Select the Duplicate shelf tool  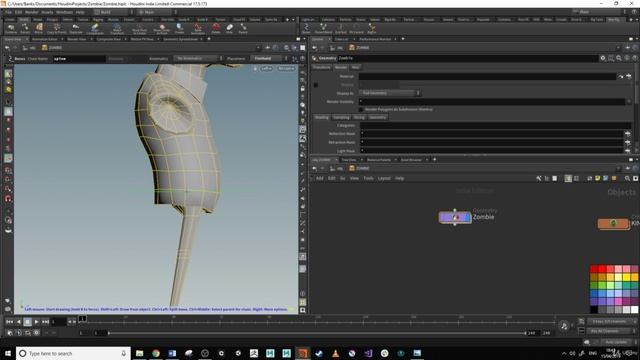76,29
